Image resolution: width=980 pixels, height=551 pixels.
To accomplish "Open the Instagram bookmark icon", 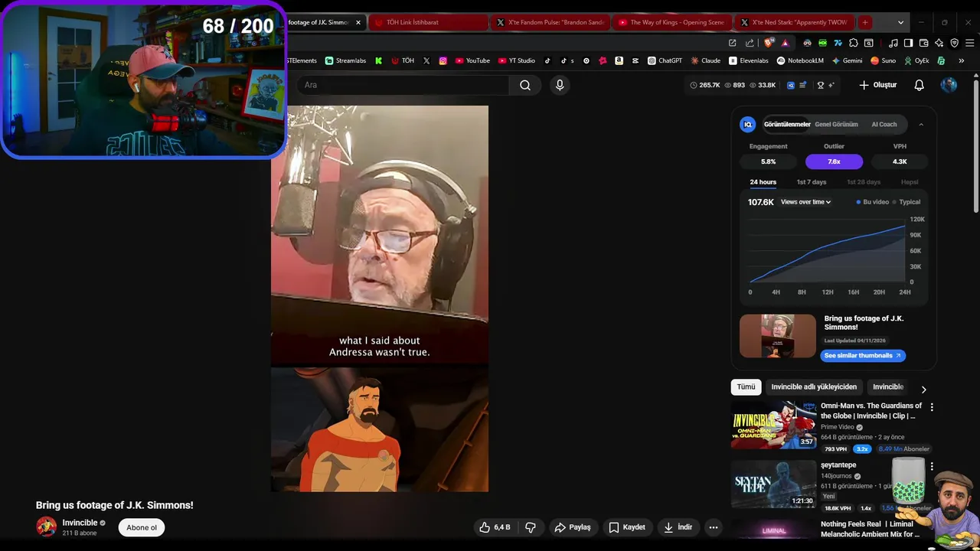I will click(443, 60).
